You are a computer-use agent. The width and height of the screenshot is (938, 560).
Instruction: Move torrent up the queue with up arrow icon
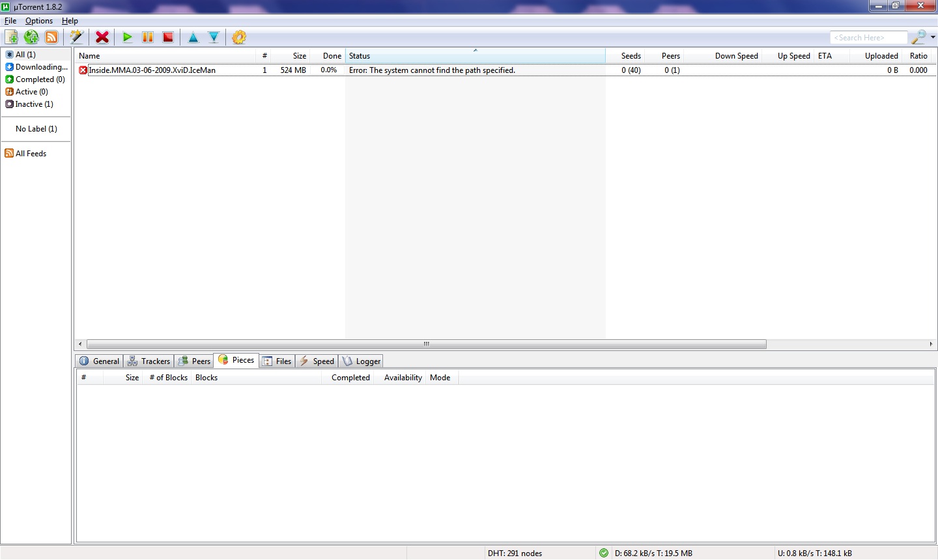(x=193, y=37)
